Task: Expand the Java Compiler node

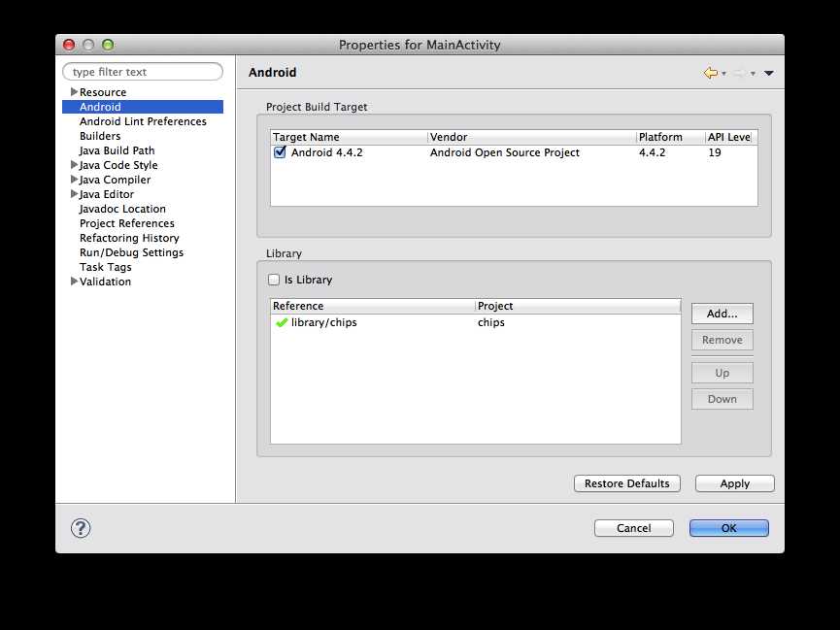Action: (74, 180)
